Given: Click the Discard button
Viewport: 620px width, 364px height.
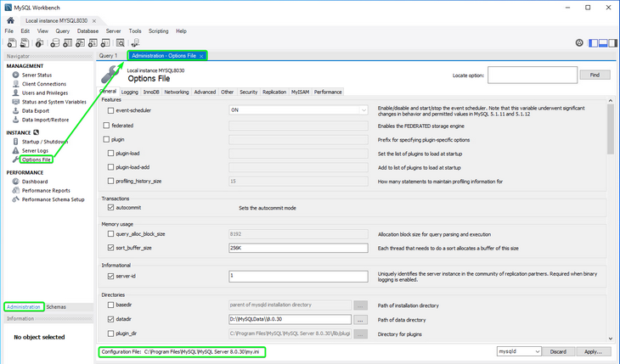Looking at the screenshot, I should tap(558, 352).
